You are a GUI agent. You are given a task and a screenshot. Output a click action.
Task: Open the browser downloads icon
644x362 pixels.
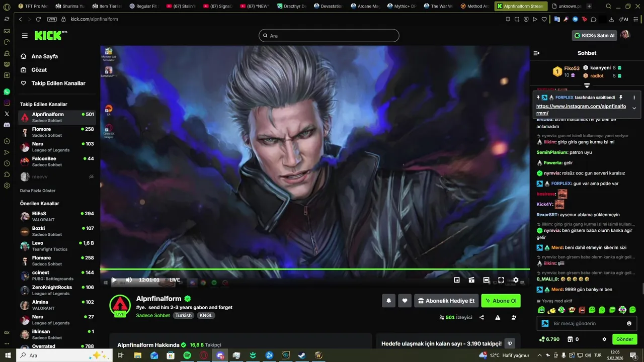(x=611, y=19)
